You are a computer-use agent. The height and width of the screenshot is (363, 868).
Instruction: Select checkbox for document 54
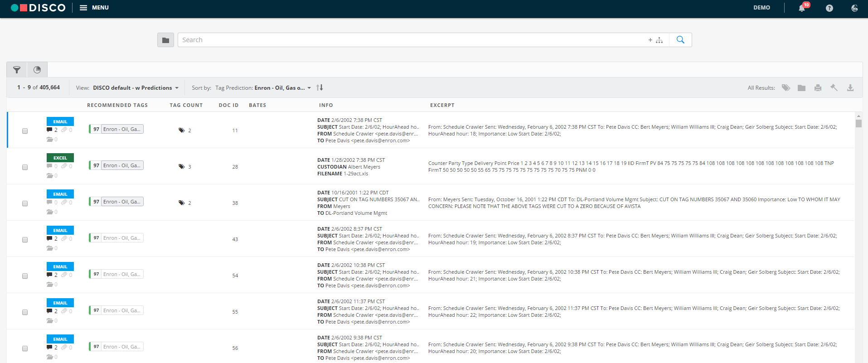tap(25, 276)
